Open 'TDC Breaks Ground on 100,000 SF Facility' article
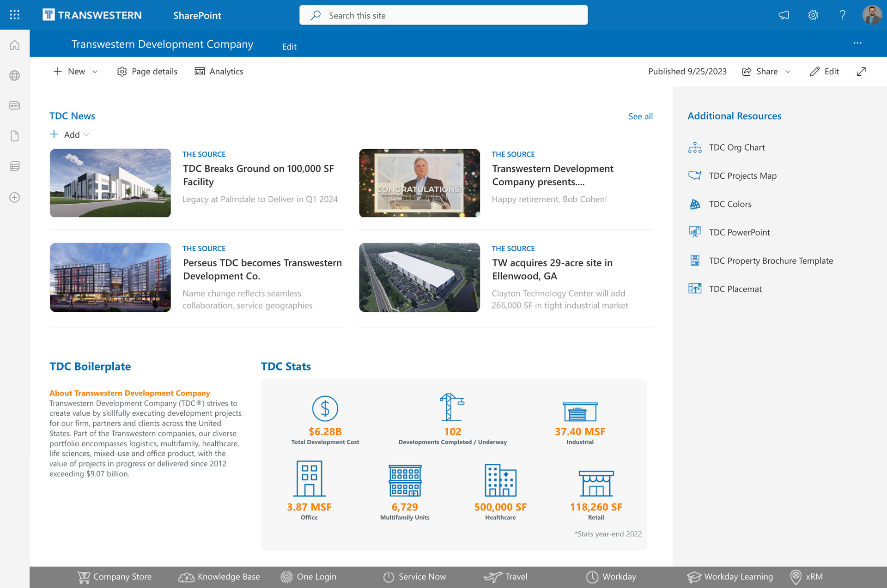Viewport: 887px width, 588px height. pos(258,175)
